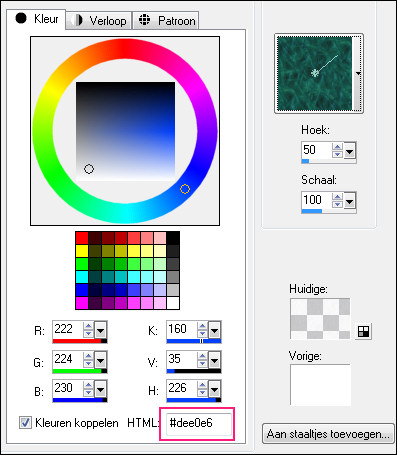Open the K value slider dropdown
Image resolution: width=397 pixels, height=455 pixels.
[214, 331]
